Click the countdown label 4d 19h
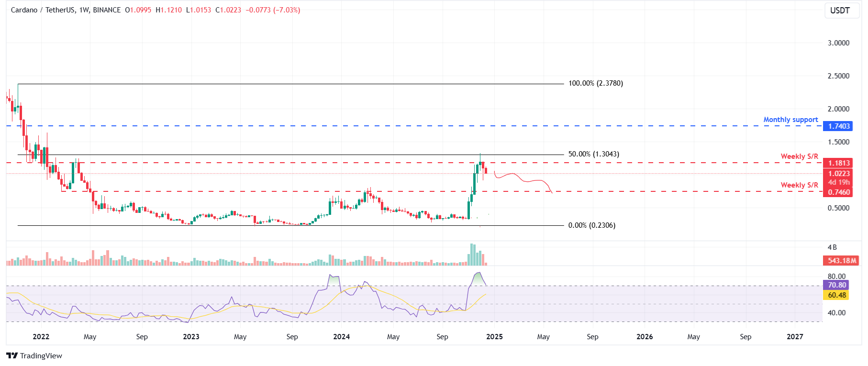Screen dimensions: 868x366 [839, 182]
